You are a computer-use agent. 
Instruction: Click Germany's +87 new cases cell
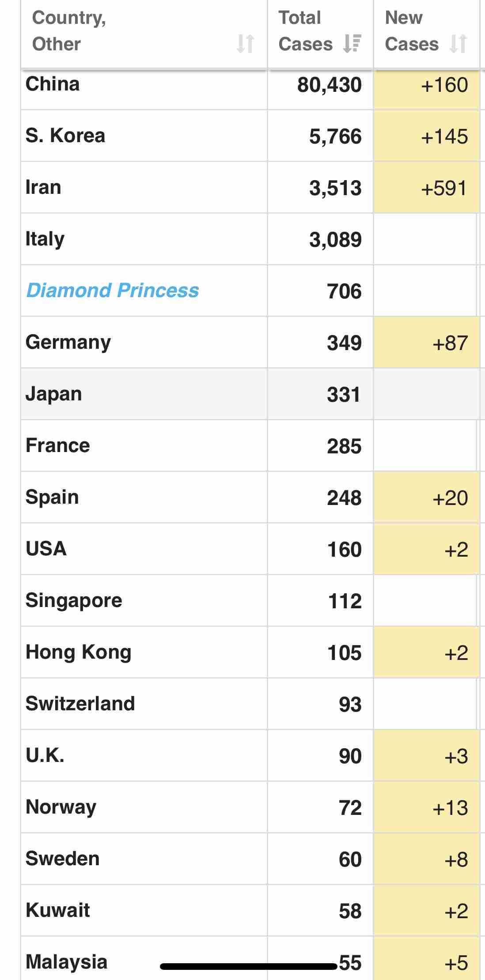(426, 343)
